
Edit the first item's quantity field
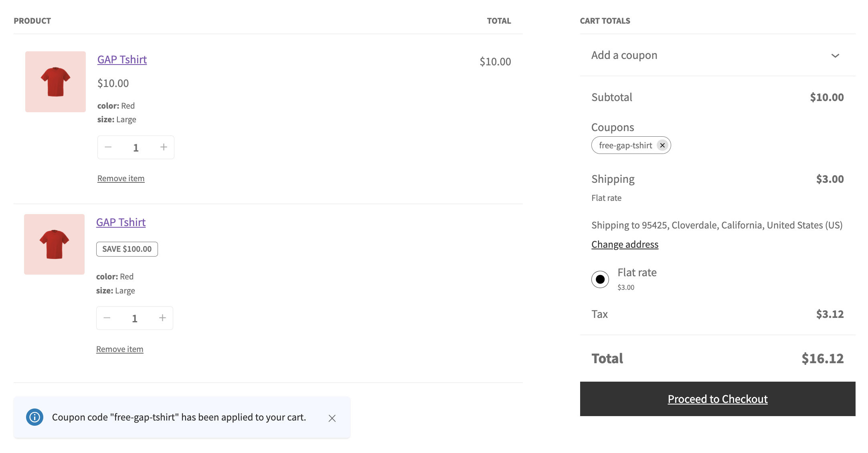[x=136, y=147]
